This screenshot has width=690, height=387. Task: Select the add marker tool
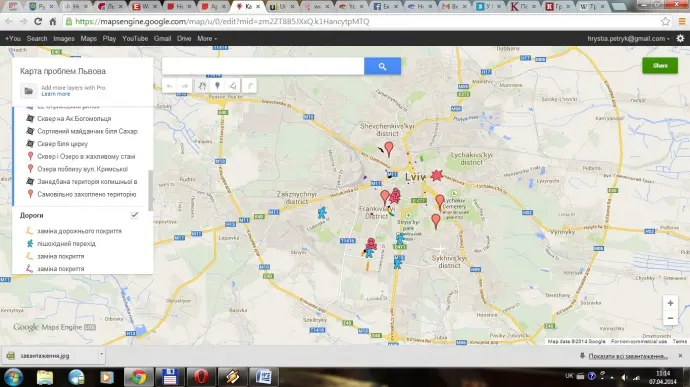click(x=217, y=86)
